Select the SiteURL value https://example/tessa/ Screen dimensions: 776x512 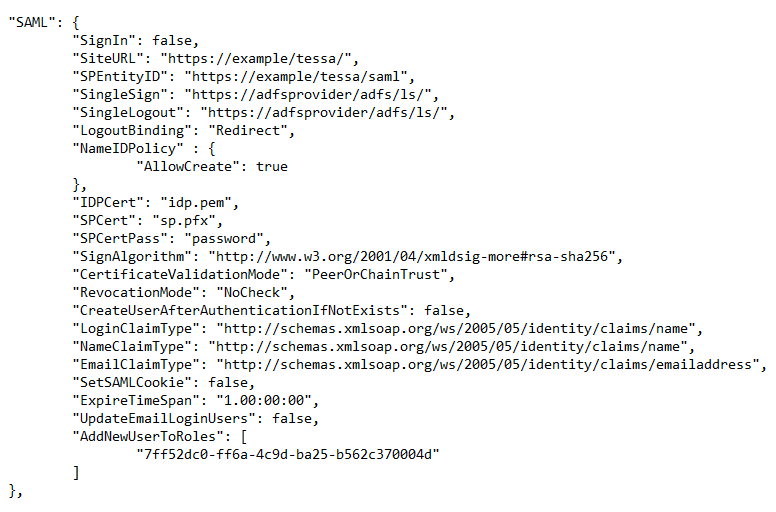[x=255, y=59]
